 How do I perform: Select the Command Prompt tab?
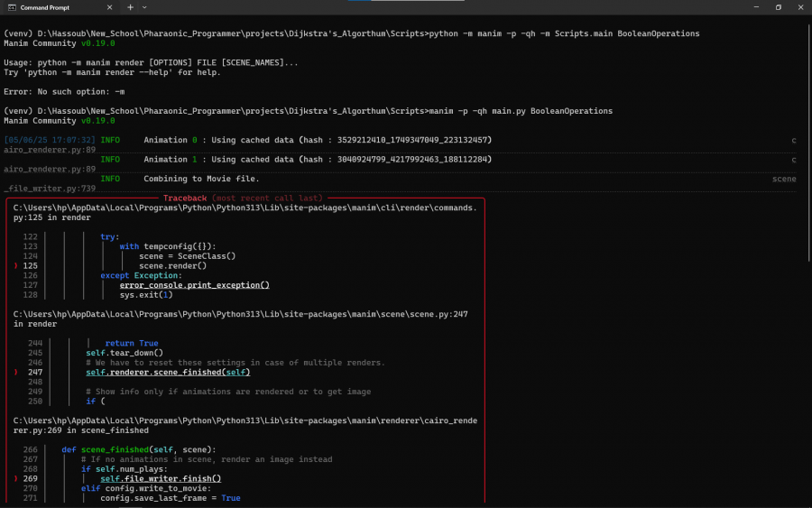pos(54,7)
